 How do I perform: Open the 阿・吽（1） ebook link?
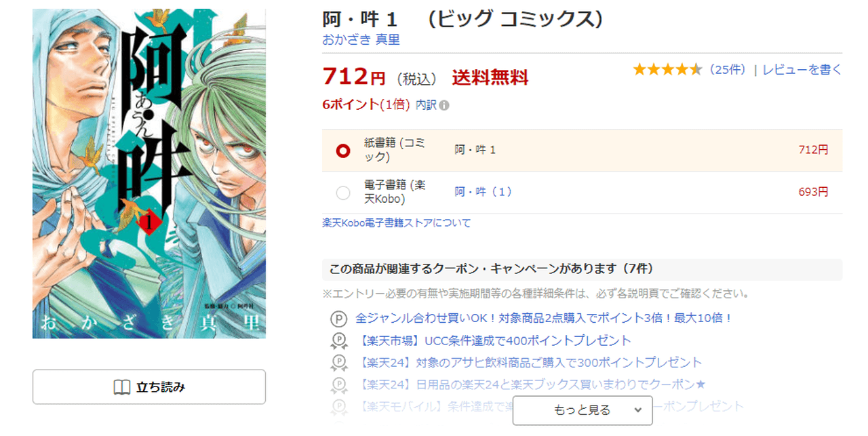484,193
